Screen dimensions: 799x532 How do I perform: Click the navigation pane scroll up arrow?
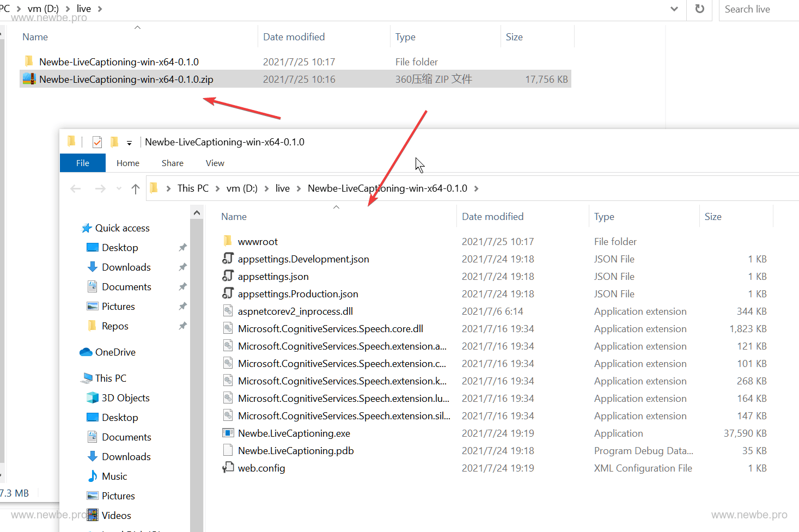coord(197,213)
